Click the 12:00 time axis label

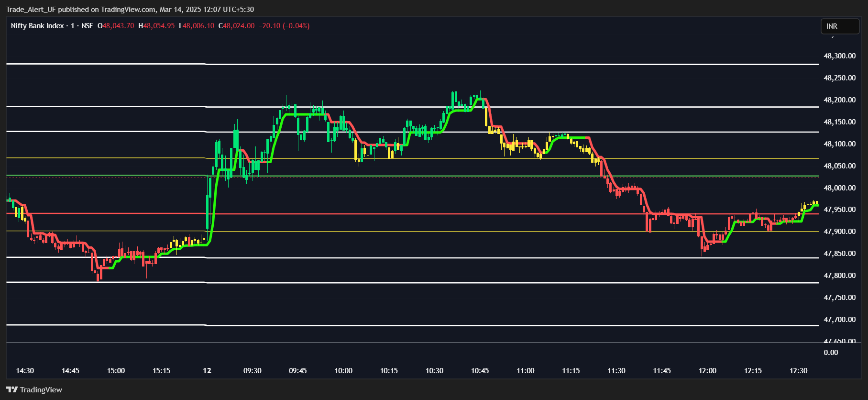click(x=708, y=371)
